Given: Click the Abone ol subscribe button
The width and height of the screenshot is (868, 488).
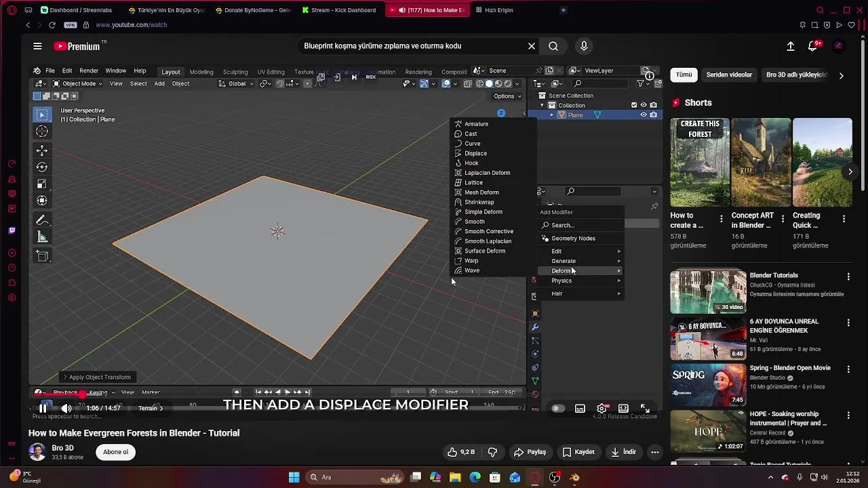Looking at the screenshot, I should coord(115,452).
